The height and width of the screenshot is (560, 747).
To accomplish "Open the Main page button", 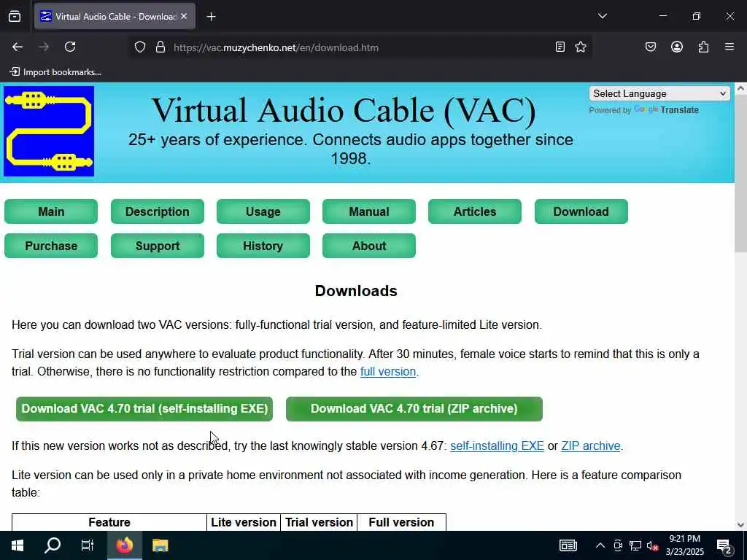I will coord(51,211).
